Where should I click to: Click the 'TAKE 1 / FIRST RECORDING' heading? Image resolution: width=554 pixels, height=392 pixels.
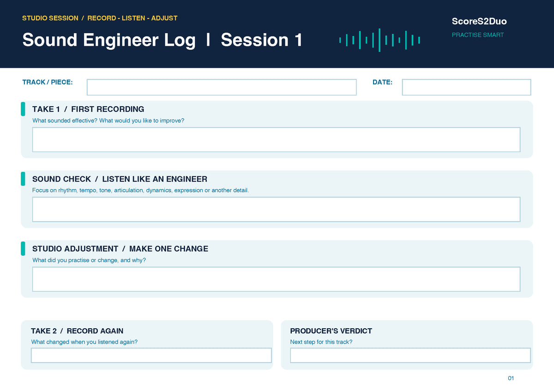point(88,109)
